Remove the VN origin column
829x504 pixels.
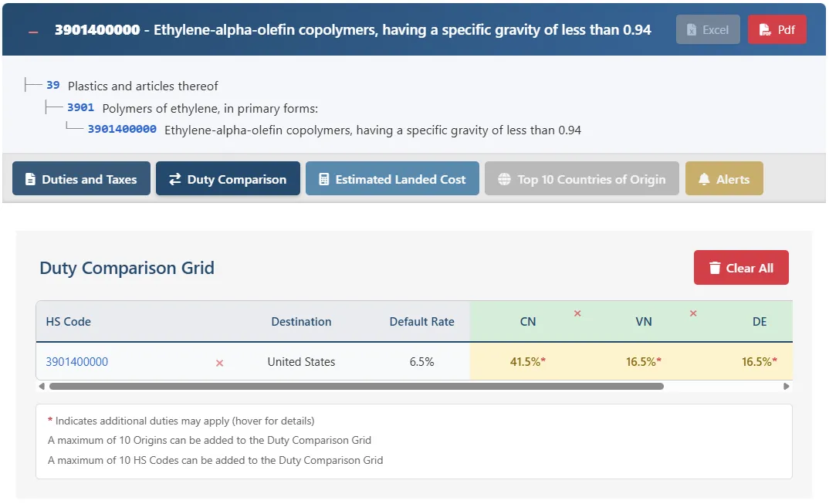point(693,313)
